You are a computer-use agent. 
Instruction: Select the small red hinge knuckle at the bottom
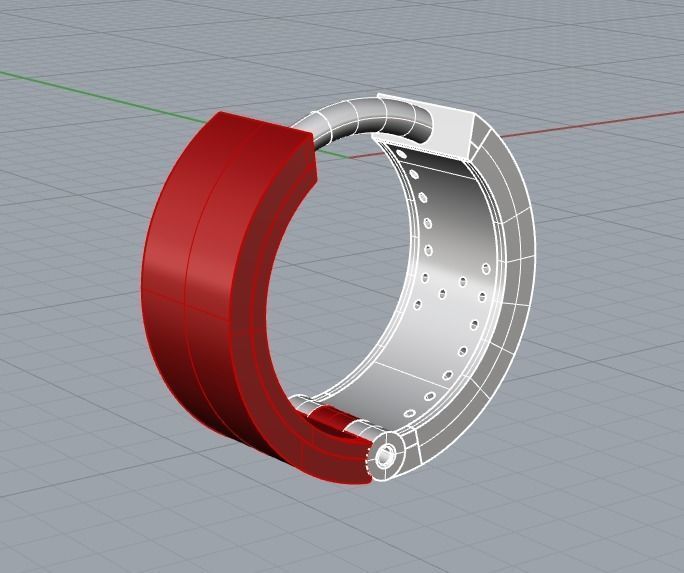tap(334, 417)
